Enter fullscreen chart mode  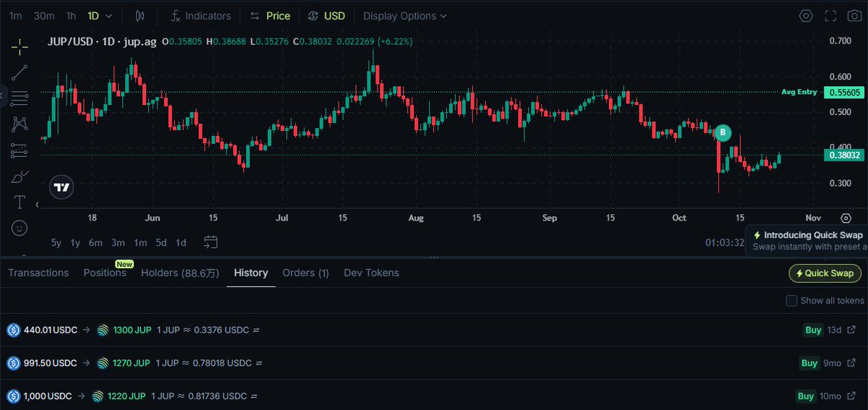pos(831,15)
